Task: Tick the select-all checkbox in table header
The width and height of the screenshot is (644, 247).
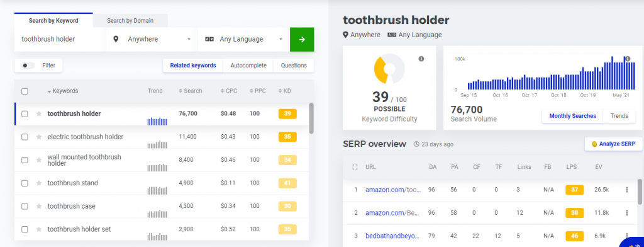Action: (25, 91)
